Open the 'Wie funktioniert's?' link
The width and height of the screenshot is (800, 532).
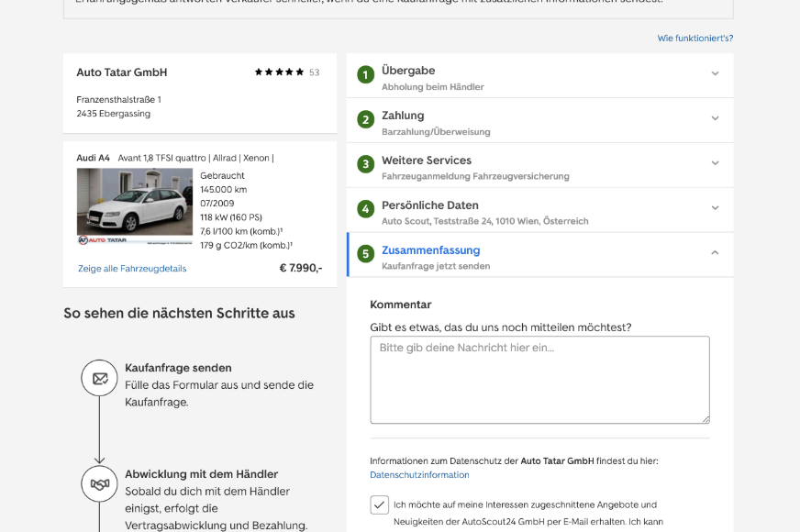(694, 39)
